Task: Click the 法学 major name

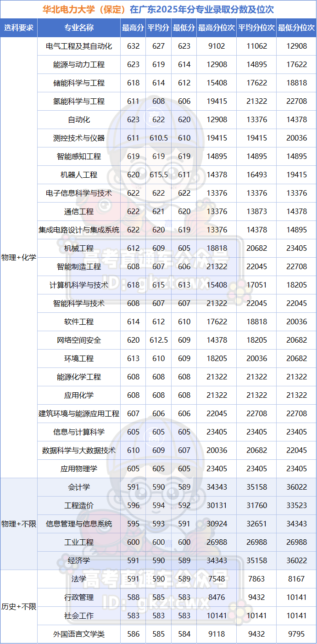Action: [79, 579]
